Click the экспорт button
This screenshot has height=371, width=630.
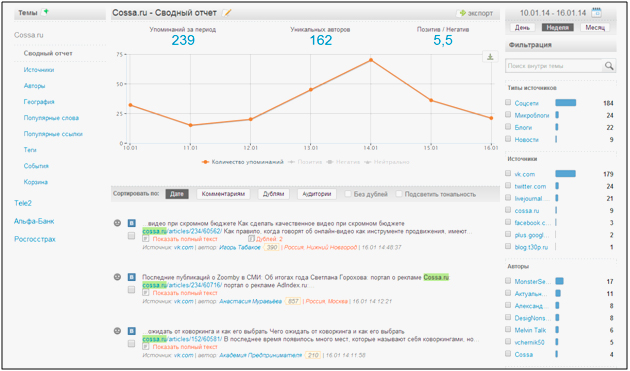coord(476,13)
